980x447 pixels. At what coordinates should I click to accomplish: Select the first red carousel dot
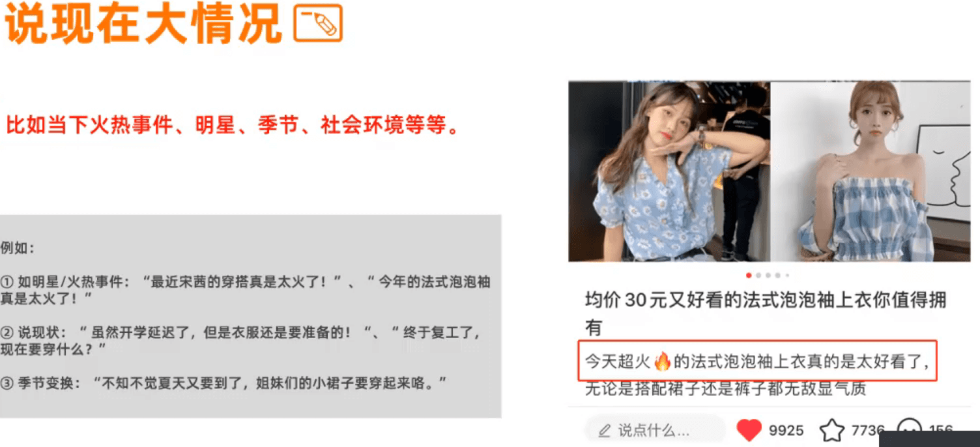tap(749, 276)
